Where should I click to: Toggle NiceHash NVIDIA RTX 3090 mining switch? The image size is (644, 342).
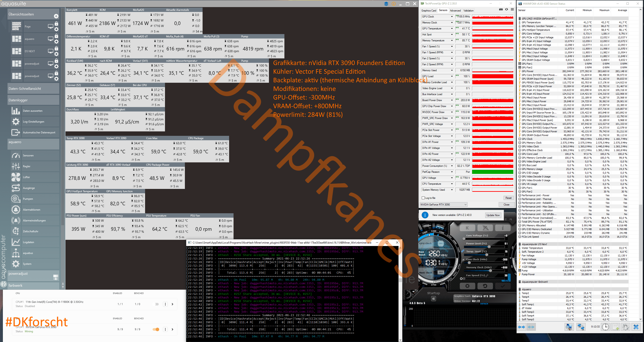[156, 329]
